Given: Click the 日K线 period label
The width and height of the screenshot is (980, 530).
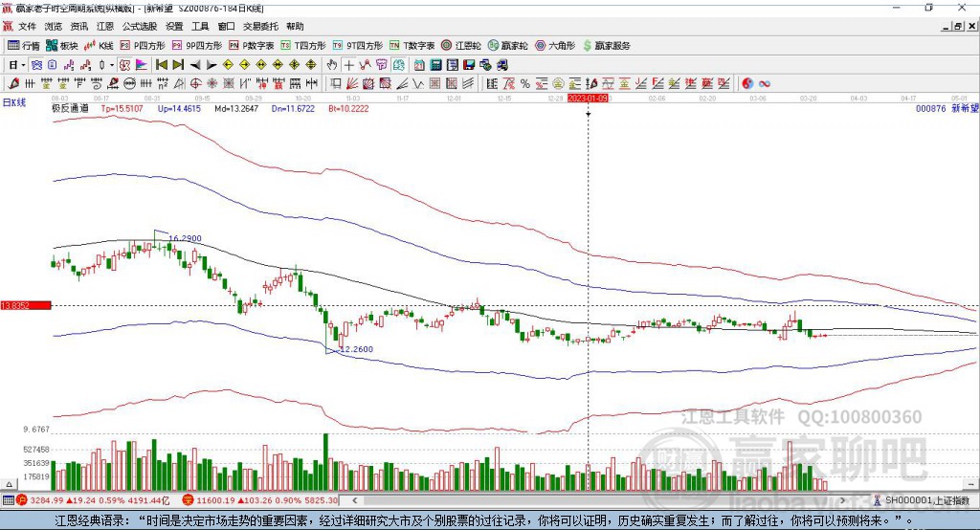Looking at the screenshot, I should click(x=13, y=102).
